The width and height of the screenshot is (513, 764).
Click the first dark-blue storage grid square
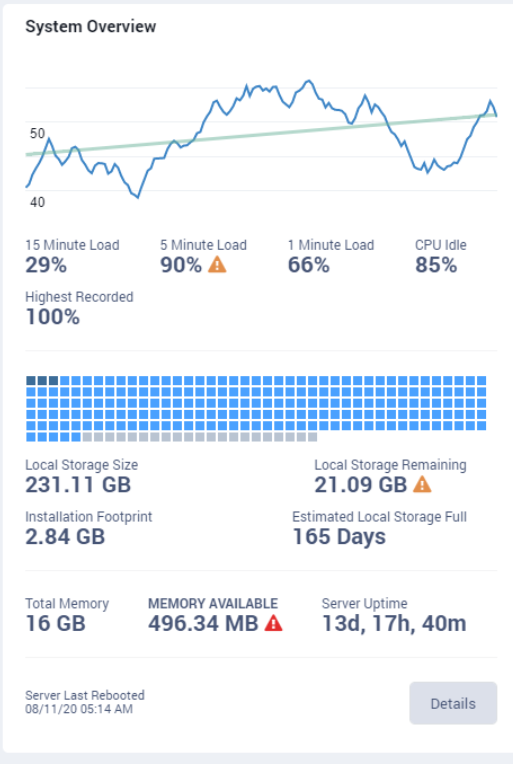31,381
